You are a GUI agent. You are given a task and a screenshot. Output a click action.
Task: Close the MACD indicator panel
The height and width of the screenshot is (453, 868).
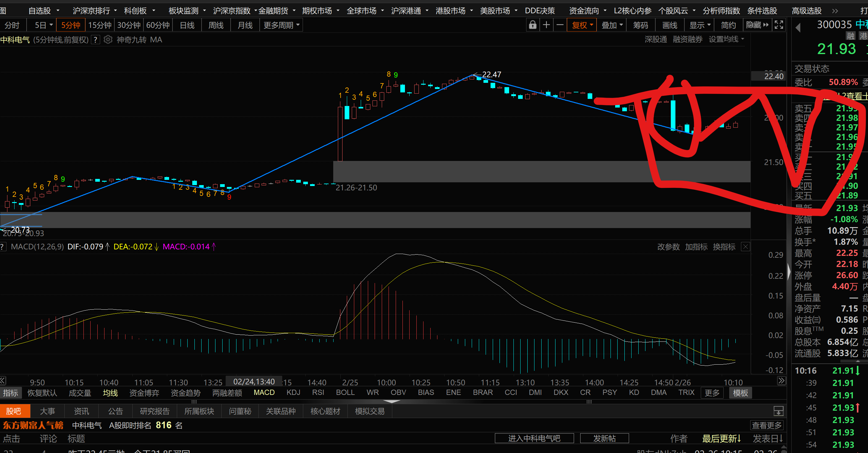[745, 247]
